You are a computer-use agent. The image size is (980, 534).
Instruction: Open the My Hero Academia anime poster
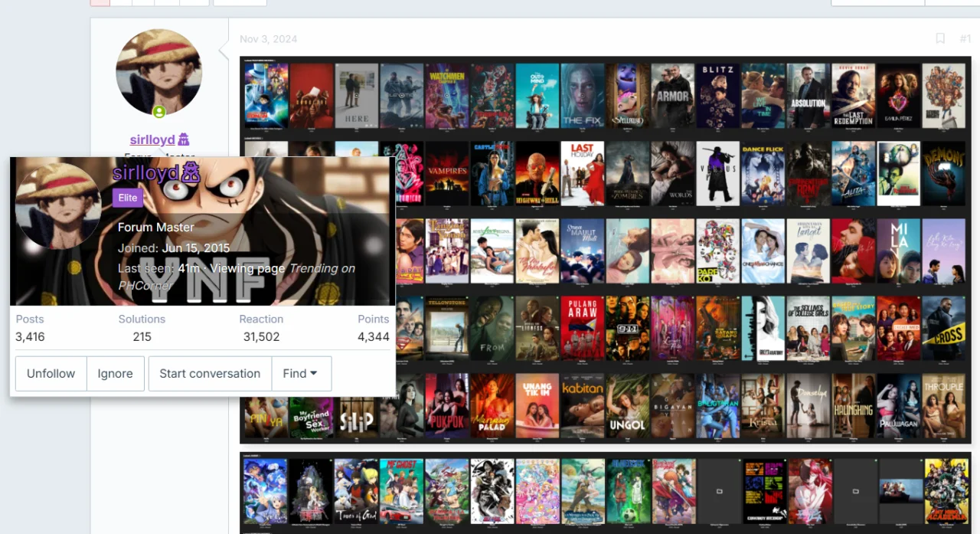coord(946,491)
